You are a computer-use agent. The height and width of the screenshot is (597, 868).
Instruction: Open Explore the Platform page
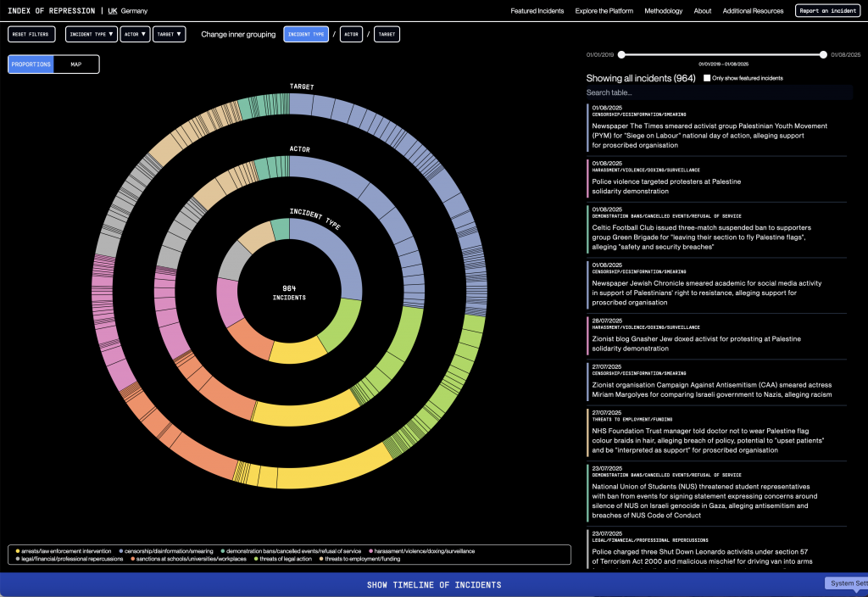[x=604, y=10]
